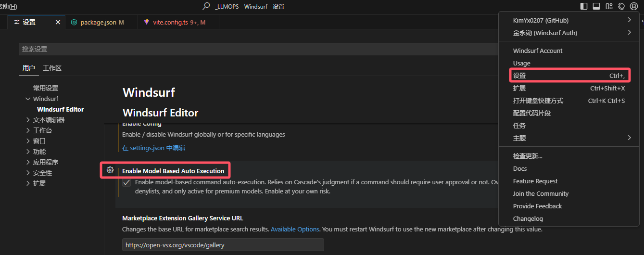Click the search magnifier icon in title bar
The image size is (644, 255).
[206, 6]
